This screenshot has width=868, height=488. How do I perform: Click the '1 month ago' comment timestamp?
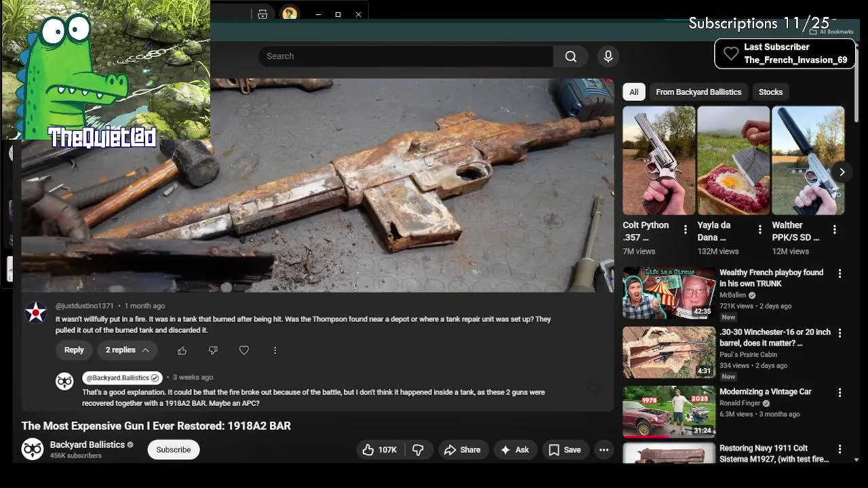coord(144,306)
